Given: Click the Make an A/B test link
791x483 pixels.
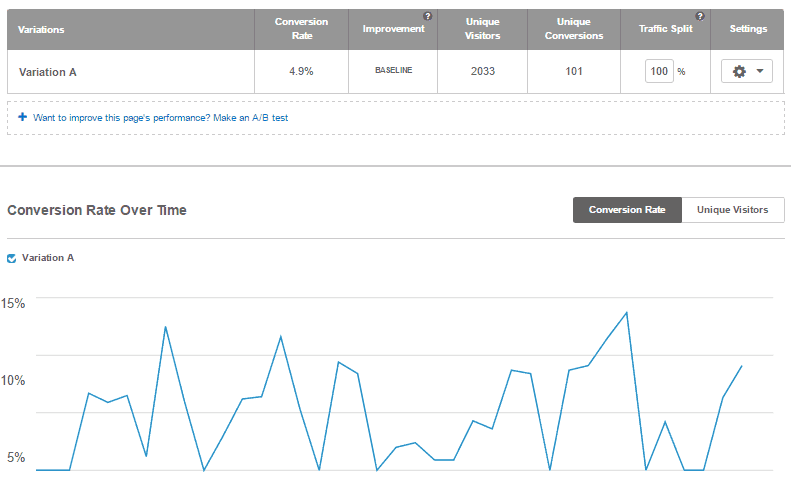Looking at the screenshot, I should pos(250,118).
